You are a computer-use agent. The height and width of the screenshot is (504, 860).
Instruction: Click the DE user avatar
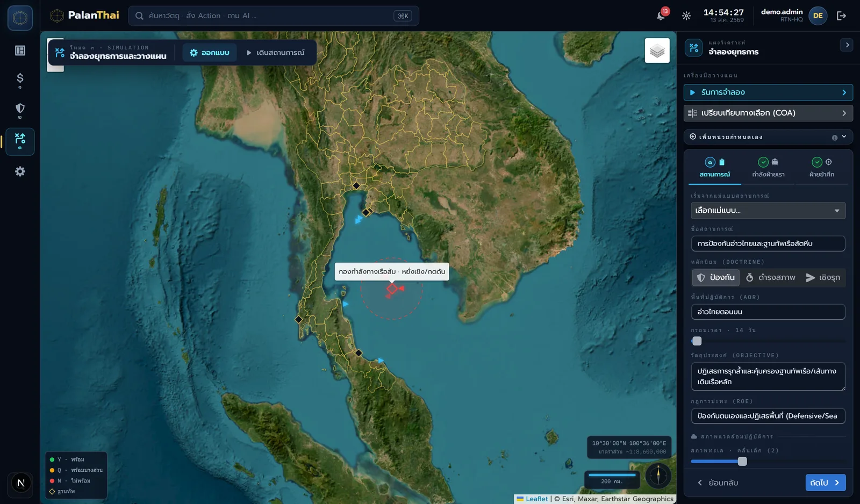coord(818,16)
